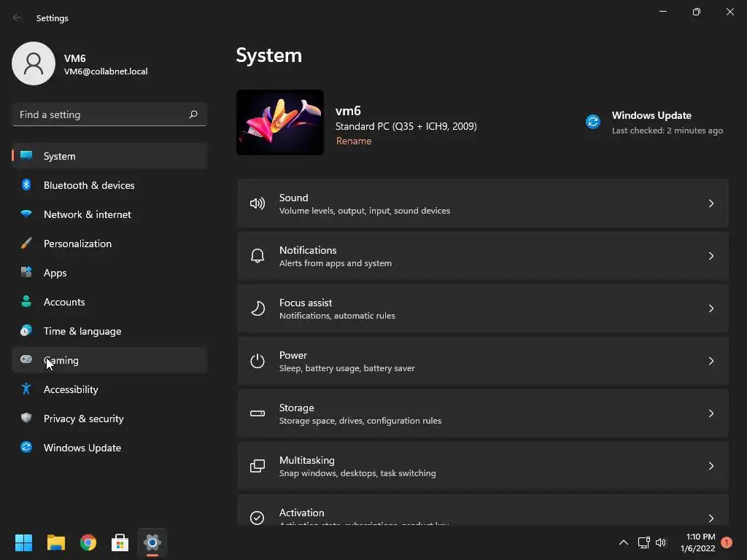Click the Network wifi icon in sidebar
Viewport: 747px width, 560px height.
26,214
